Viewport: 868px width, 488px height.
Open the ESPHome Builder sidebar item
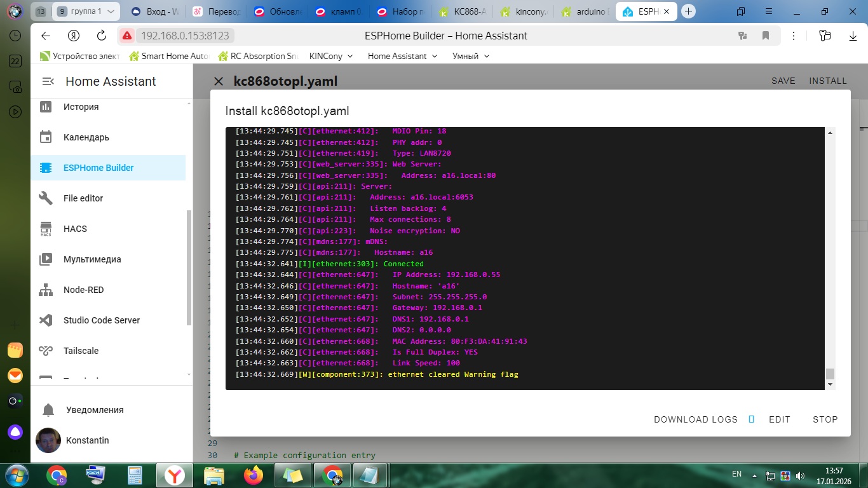pos(98,168)
